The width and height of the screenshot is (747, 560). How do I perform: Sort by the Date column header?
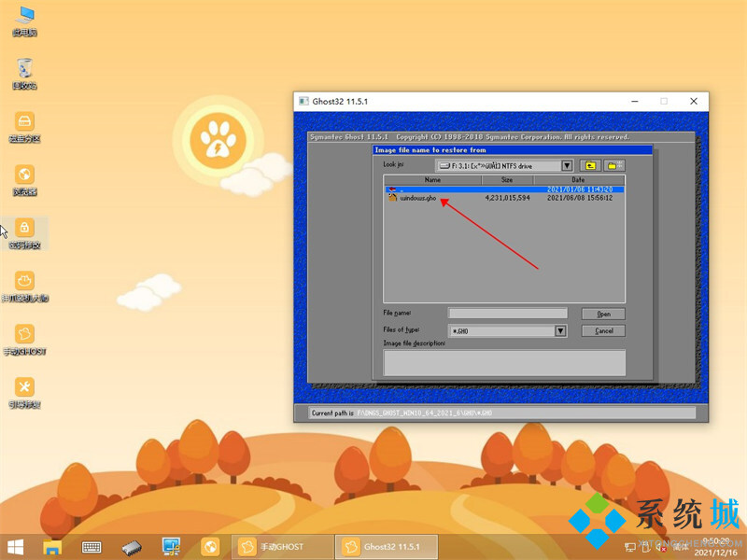tap(579, 179)
